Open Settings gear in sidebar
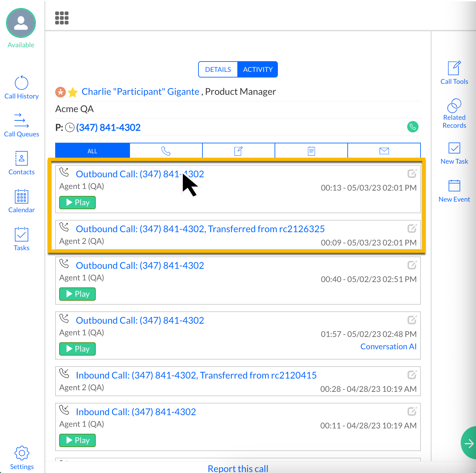Screen dimensions: 476x473 (x=22, y=458)
